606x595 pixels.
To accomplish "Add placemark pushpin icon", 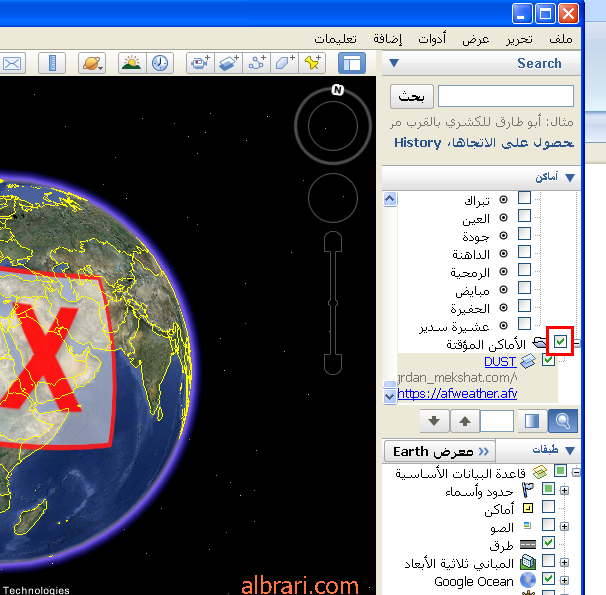I will [312, 63].
